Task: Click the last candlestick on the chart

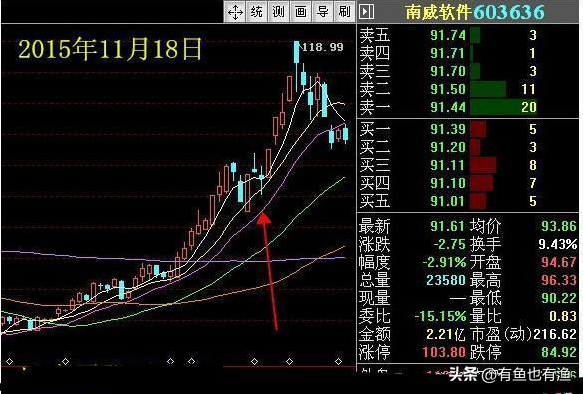Action: [x=345, y=134]
